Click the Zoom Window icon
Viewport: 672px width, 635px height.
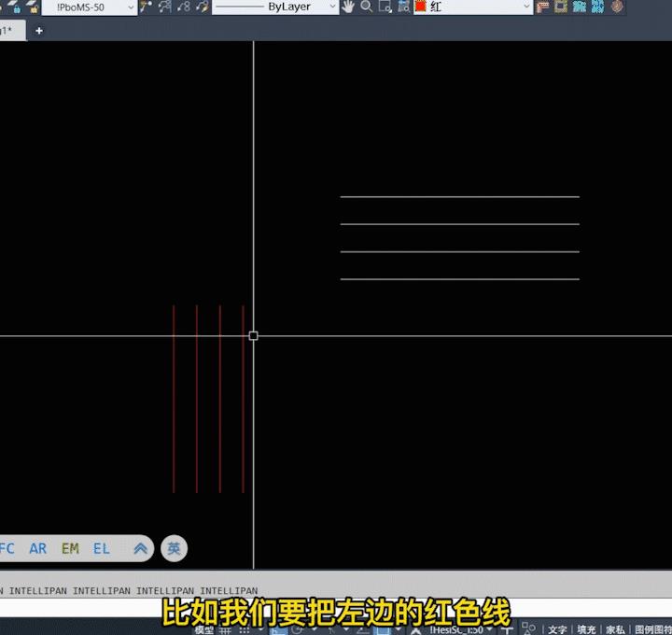384,7
